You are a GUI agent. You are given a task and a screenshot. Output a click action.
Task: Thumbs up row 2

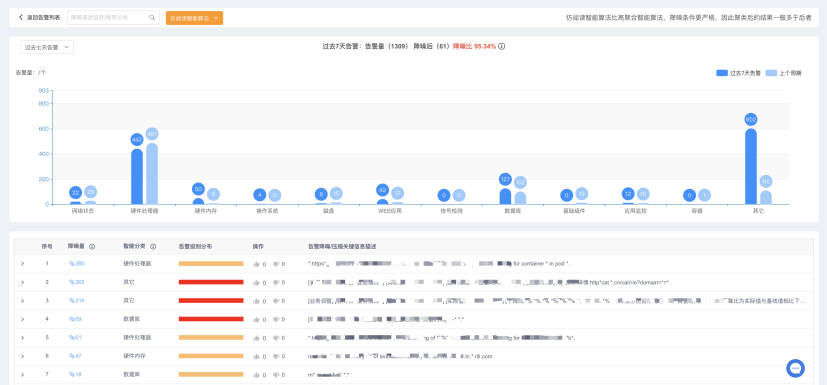click(x=256, y=282)
